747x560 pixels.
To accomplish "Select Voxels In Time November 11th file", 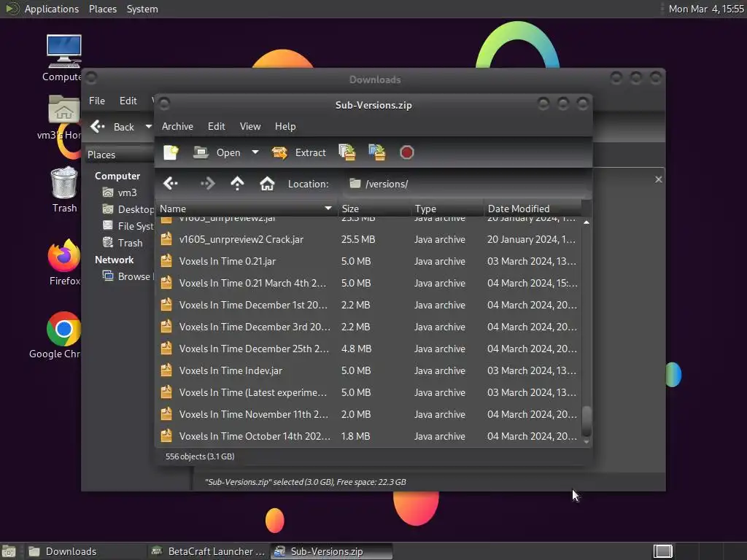I will point(368,415).
